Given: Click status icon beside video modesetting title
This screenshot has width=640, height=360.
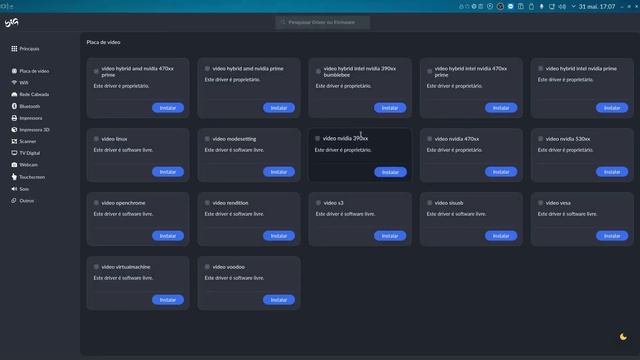Looking at the screenshot, I should pos(207,139).
